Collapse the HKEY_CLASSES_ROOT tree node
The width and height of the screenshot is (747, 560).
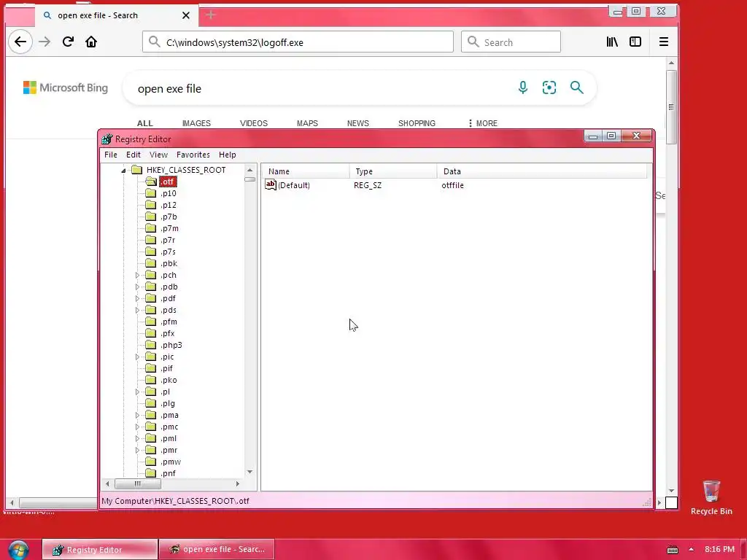[123, 170]
